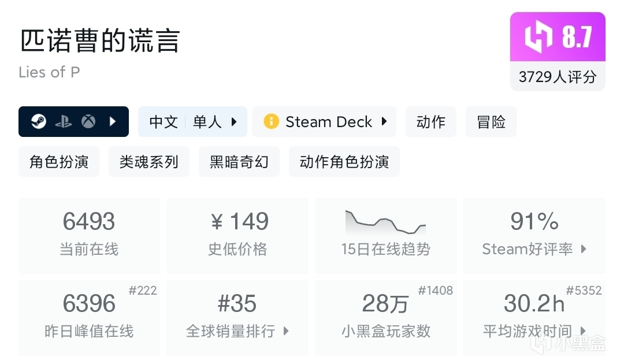Select the 角色扮演 tag
Viewport: 624px width, 364px height.
coord(59,162)
